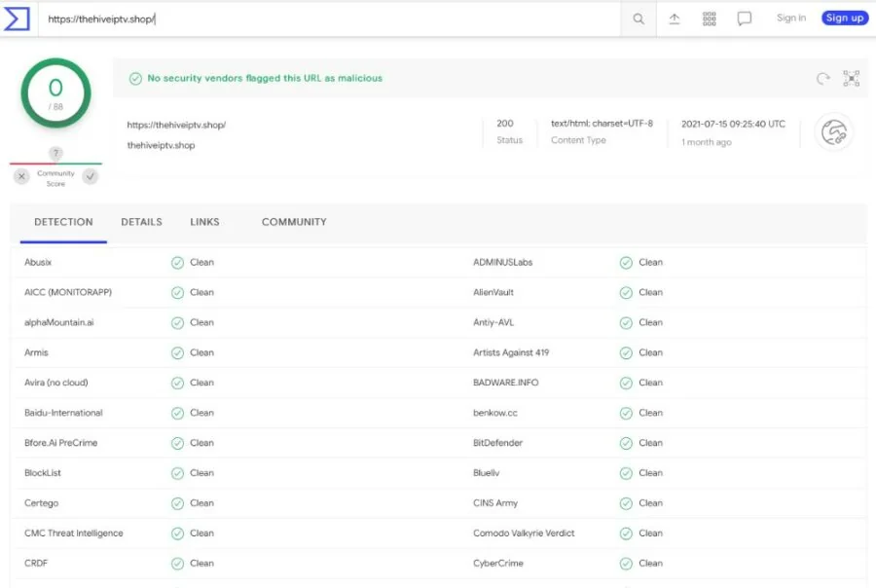The height and width of the screenshot is (588, 876).
Task: Click the community score question mark
Action: coord(55,153)
